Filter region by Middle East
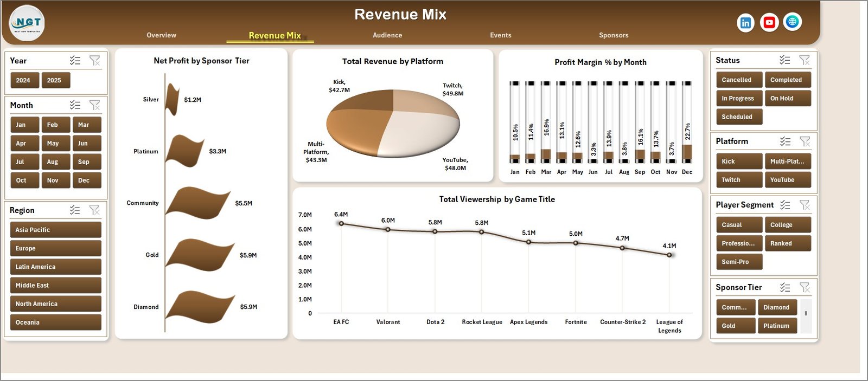868x381 pixels. tap(55, 285)
